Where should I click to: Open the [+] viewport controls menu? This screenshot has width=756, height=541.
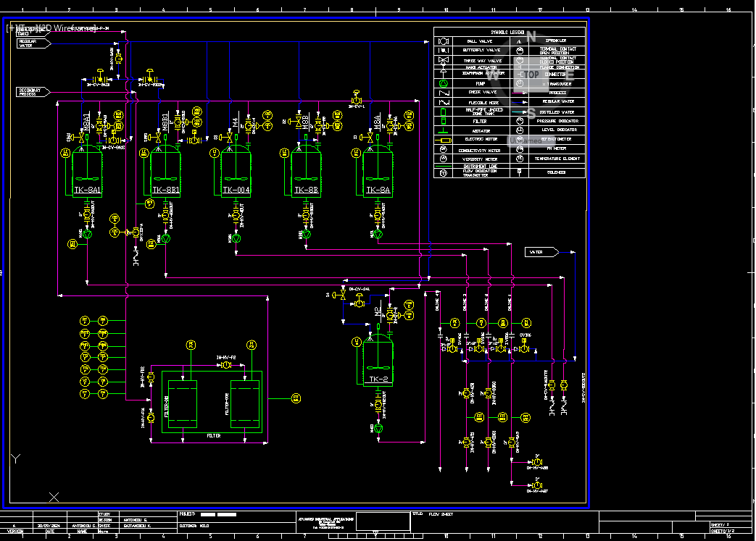(x=12, y=28)
